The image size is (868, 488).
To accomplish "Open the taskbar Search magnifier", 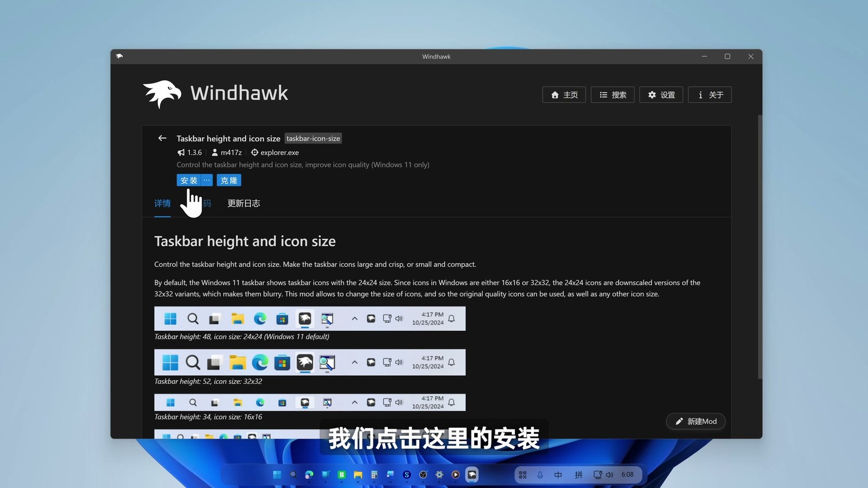I will (x=293, y=475).
